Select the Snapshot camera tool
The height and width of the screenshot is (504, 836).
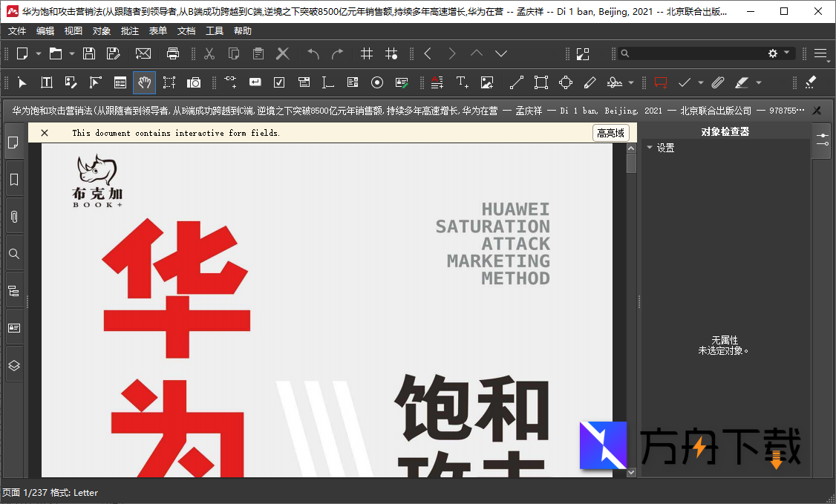pos(194,82)
